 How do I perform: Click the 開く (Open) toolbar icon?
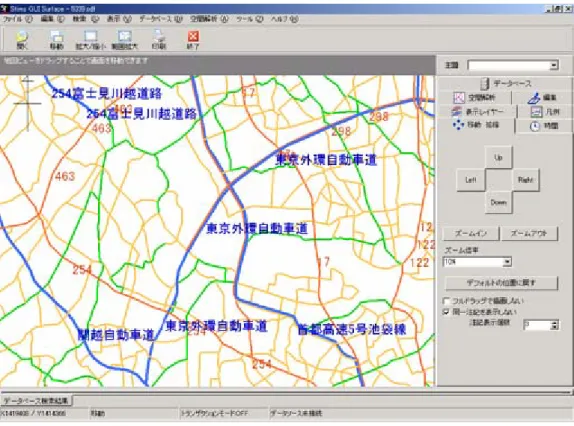(x=22, y=40)
